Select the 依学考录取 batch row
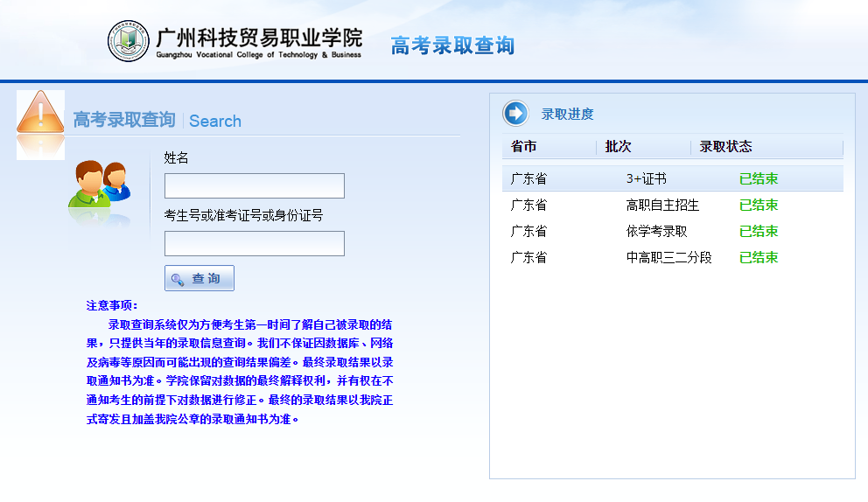 (x=673, y=232)
